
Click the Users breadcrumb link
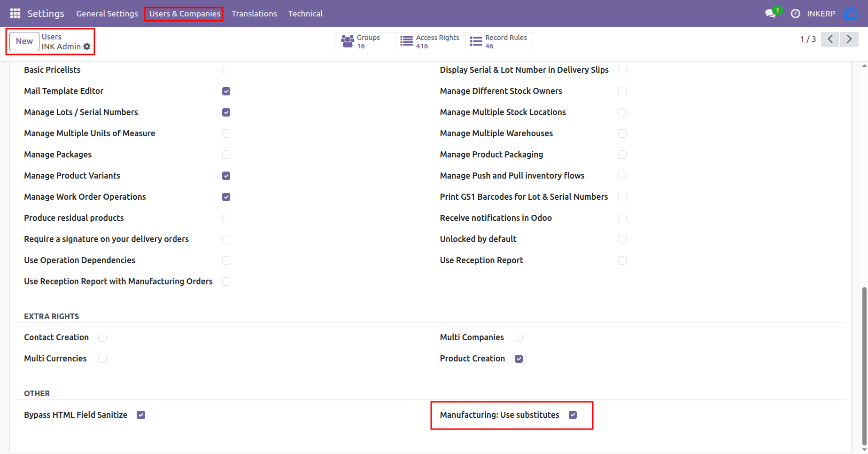(x=52, y=37)
